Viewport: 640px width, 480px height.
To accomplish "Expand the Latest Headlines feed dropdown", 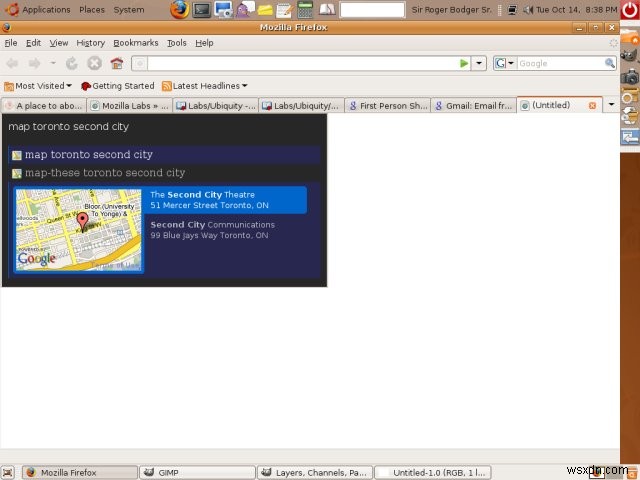I will [x=204, y=86].
